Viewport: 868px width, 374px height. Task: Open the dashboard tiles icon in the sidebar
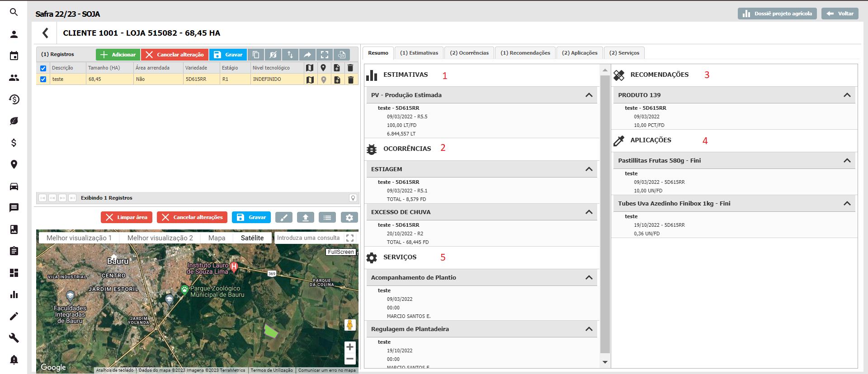coord(14,273)
